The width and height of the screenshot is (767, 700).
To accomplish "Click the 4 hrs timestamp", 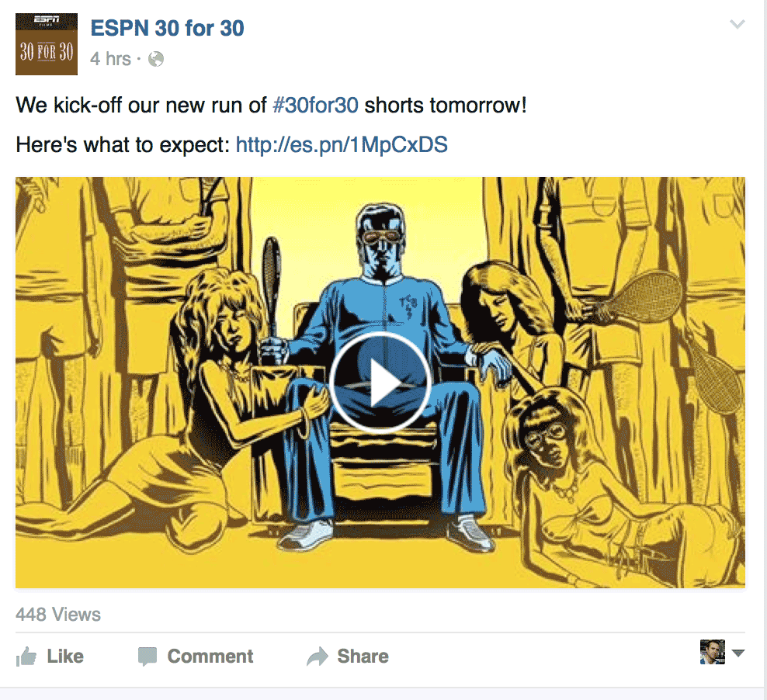I will (x=110, y=59).
